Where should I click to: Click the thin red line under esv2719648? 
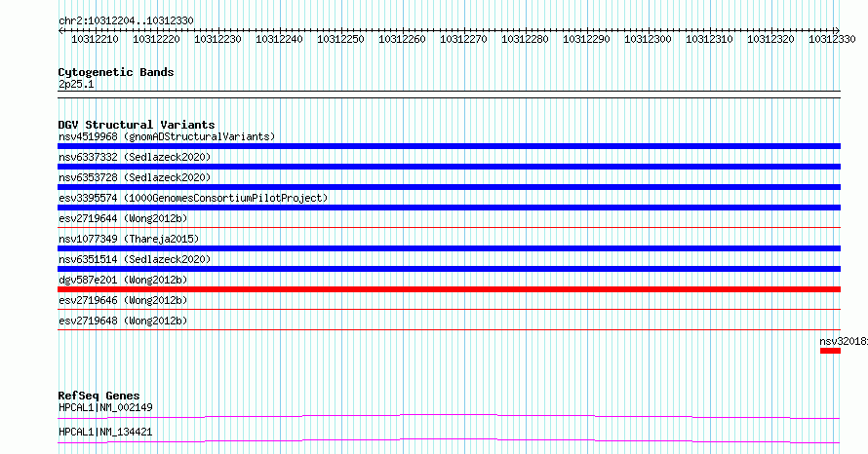[x=449, y=329]
